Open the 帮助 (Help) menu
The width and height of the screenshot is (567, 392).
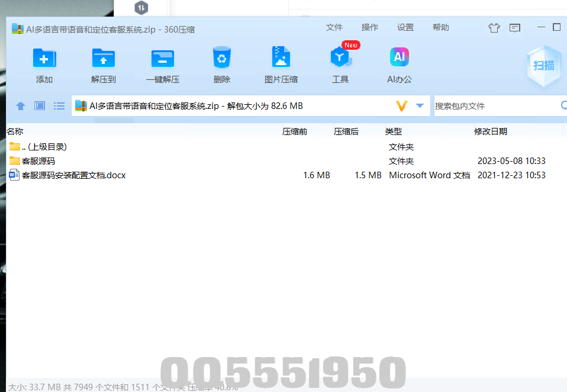(440, 27)
